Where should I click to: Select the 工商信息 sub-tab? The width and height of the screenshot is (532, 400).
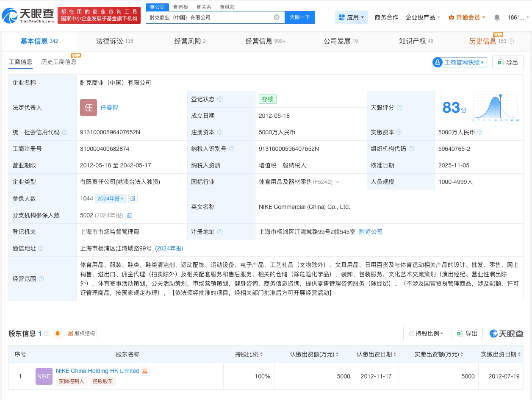click(x=20, y=62)
